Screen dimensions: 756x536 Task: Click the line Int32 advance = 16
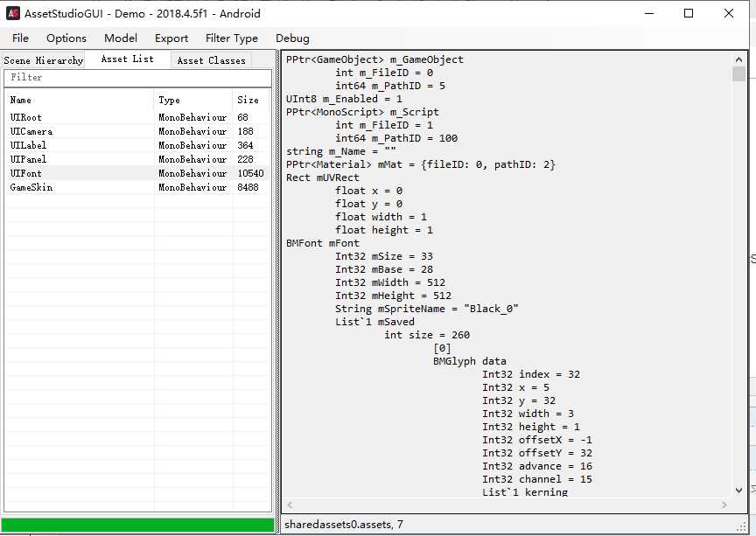pyautogui.click(x=537, y=466)
